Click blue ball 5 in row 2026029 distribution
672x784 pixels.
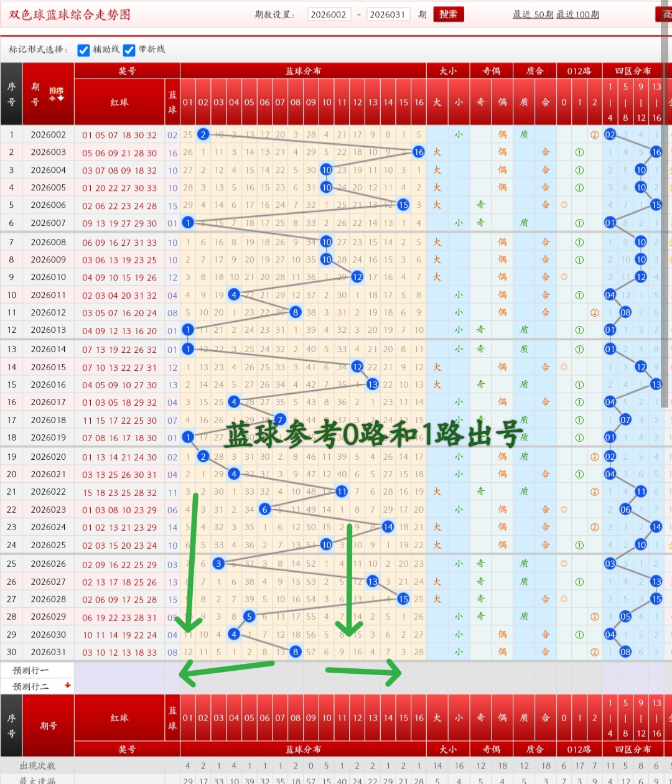point(249,617)
